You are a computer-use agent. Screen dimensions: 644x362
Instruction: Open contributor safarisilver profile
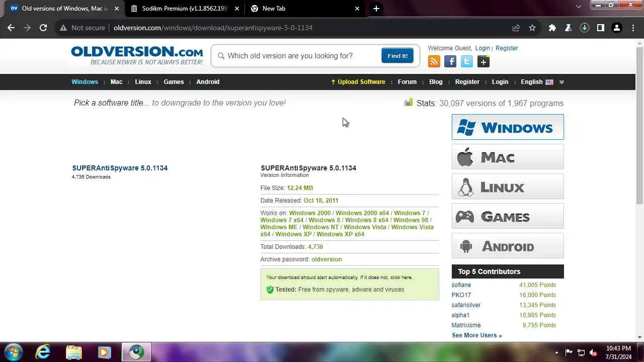point(466,305)
